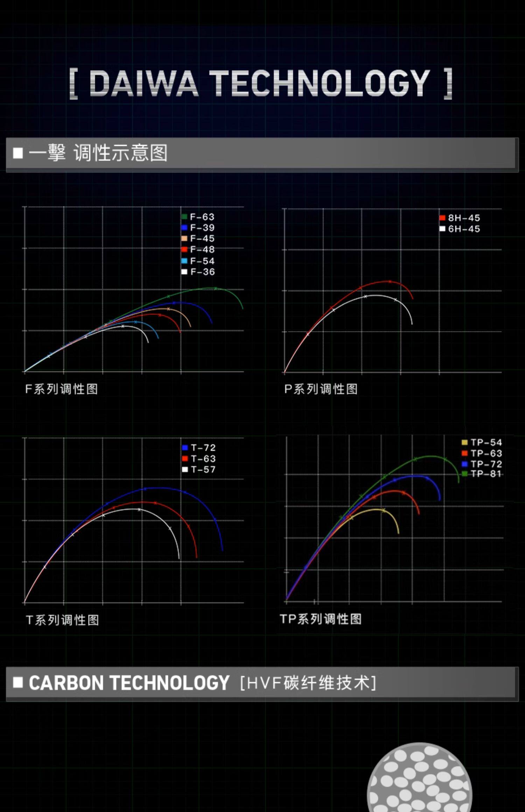Viewport: 525px width, 812px height.
Task: Click the T-57 legend label
Action: tap(203, 469)
